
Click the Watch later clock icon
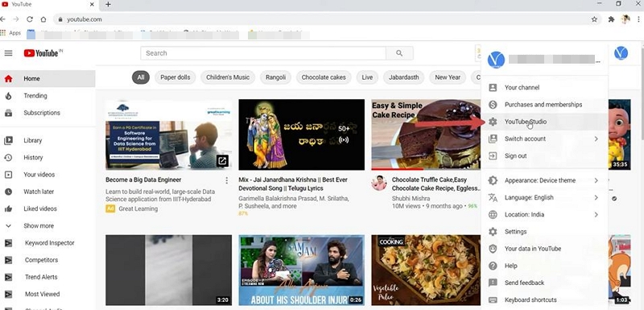[x=8, y=192]
